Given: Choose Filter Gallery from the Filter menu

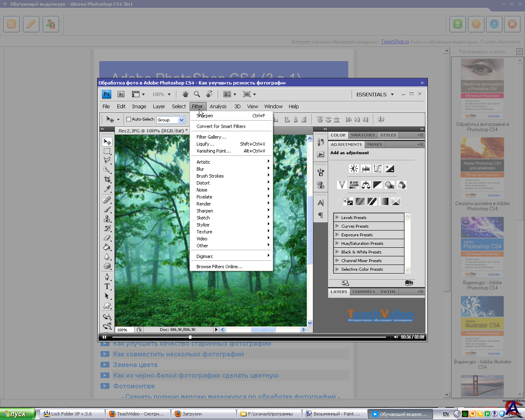Looking at the screenshot, I should 211,137.
